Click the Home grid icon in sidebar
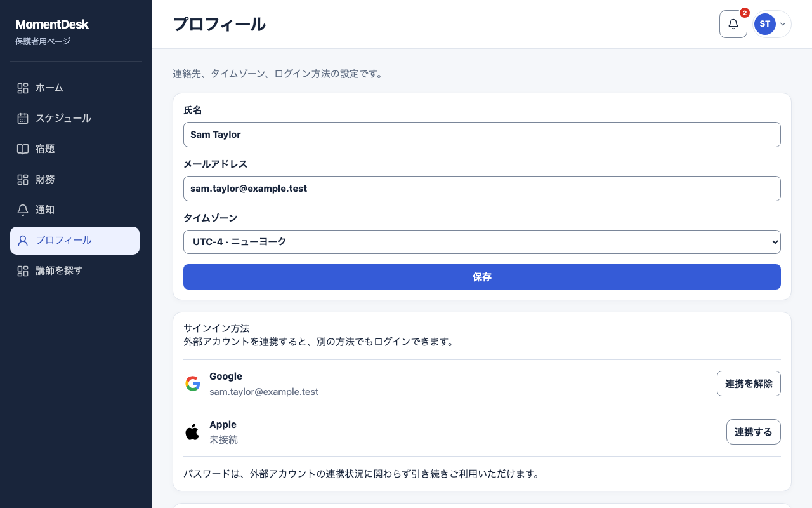This screenshot has height=508, width=812. [x=23, y=88]
